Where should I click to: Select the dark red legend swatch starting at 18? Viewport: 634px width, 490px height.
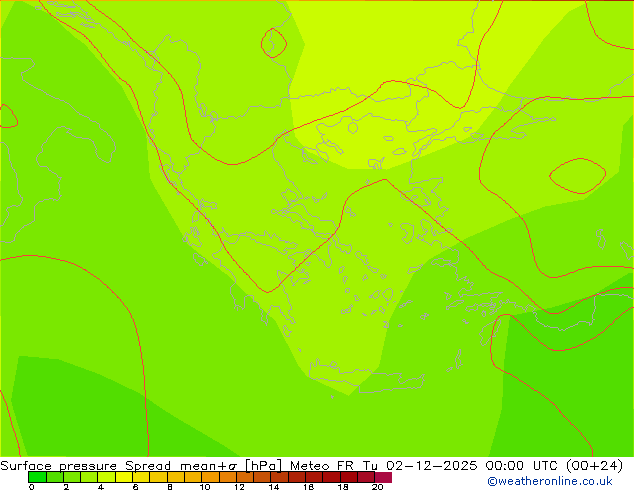coord(349,477)
